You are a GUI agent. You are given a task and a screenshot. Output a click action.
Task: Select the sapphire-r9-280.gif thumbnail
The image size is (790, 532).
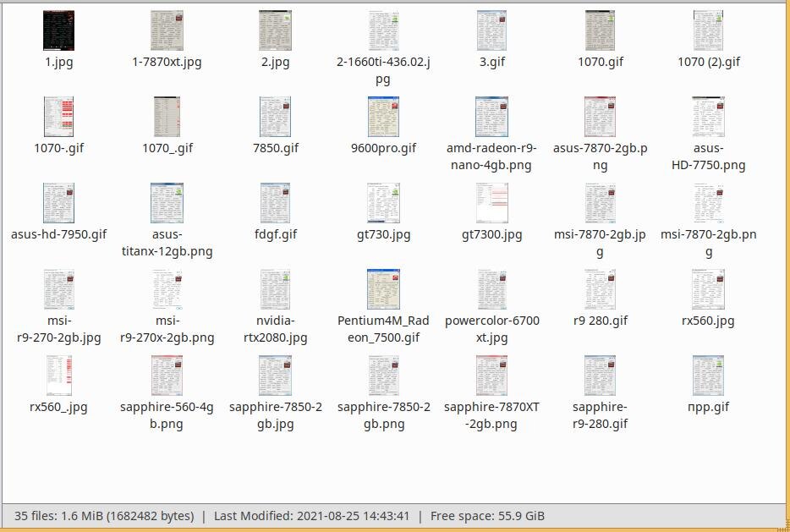600,375
